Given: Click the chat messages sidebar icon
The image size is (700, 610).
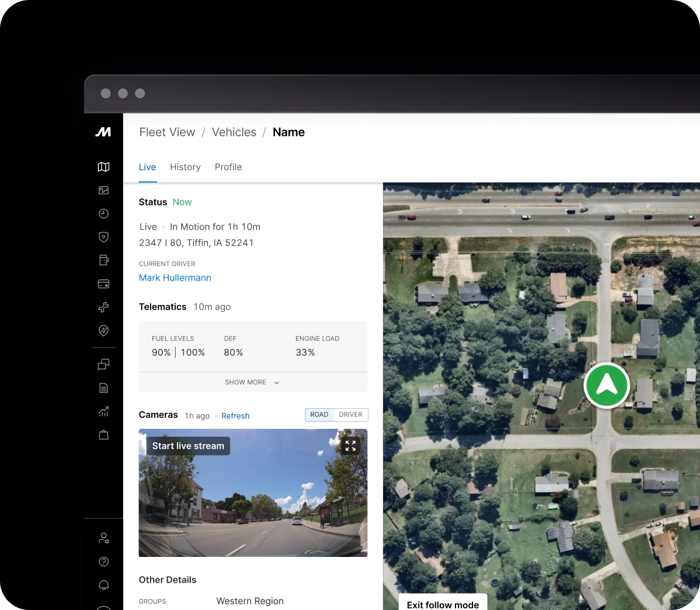Looking at the screenshot, I should click(x=104, y=364).
